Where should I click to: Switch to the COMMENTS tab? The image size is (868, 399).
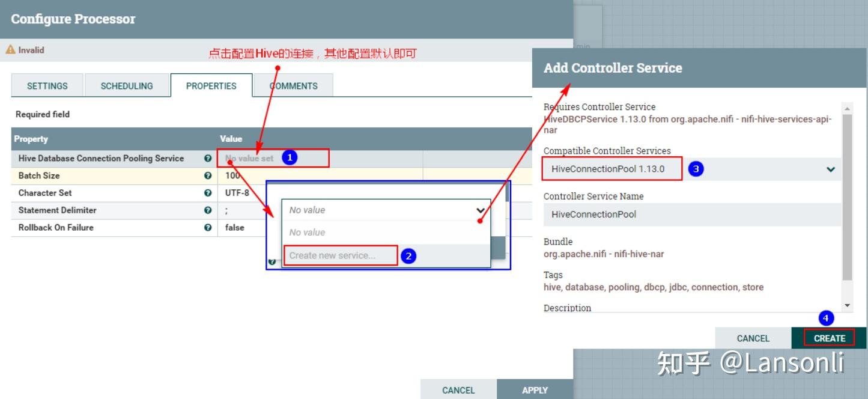(294, 86)
